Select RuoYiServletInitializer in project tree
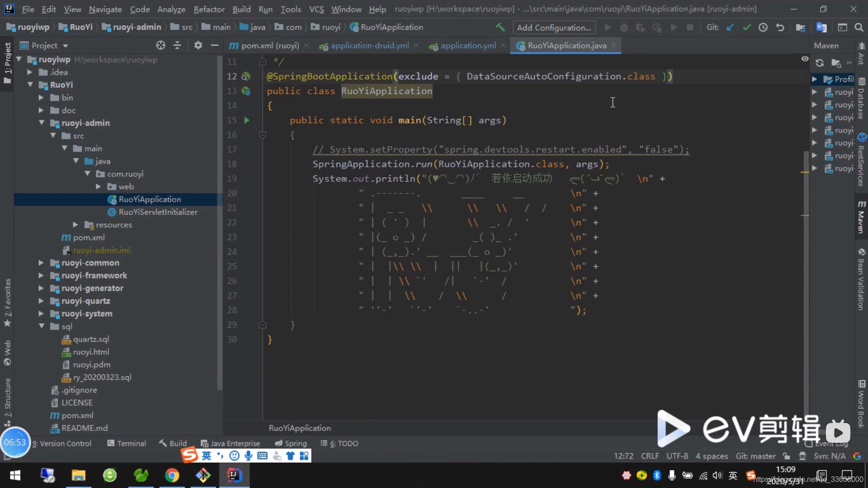The height and width of the screenshot is (488, 868). tap(158, 212)
